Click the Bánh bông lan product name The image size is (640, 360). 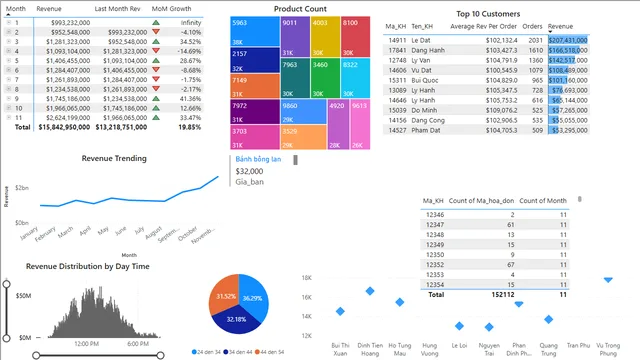tap(258, 159)
